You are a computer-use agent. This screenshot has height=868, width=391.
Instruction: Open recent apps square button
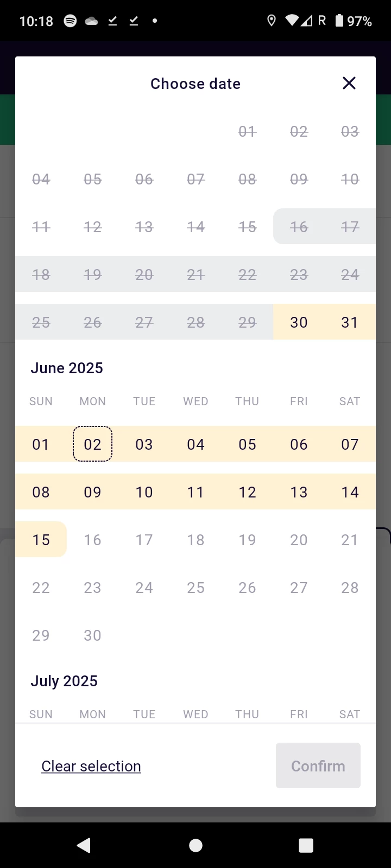(306, 845)
